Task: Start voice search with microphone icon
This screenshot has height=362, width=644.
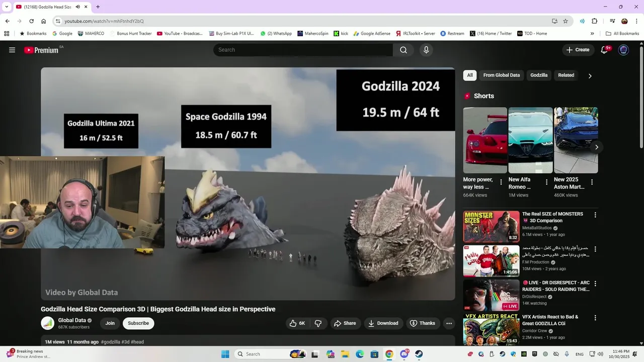Action: 426,50
